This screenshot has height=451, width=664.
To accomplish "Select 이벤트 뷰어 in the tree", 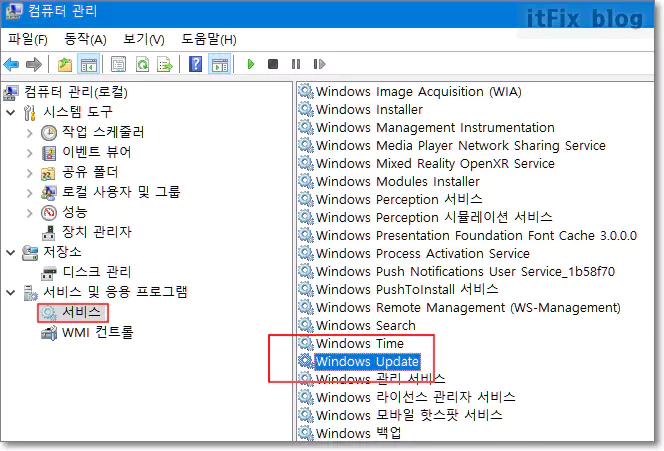I will pos(97,152).
